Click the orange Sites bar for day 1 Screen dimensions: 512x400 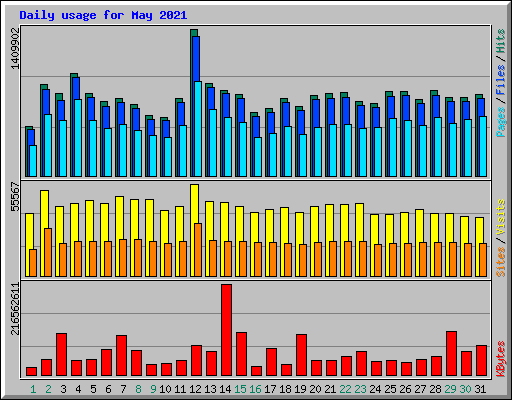click(33, 263)
